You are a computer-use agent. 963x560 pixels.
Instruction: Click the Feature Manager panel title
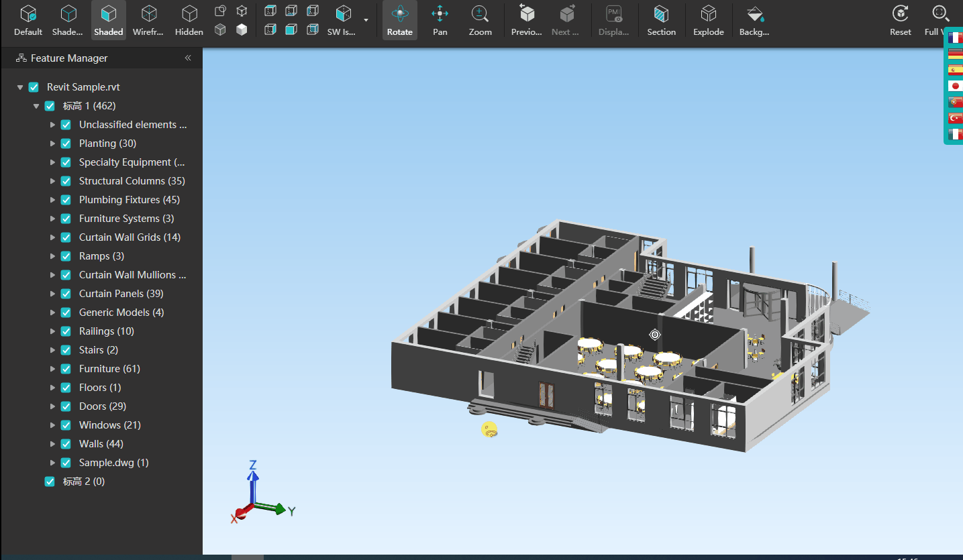pos(69,58)
